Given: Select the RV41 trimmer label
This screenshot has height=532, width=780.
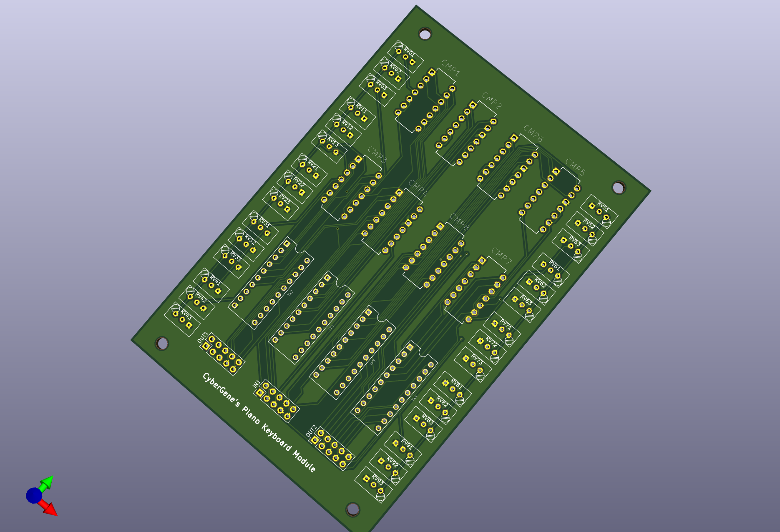Looking at the screenshot, I should click(215, 280).
